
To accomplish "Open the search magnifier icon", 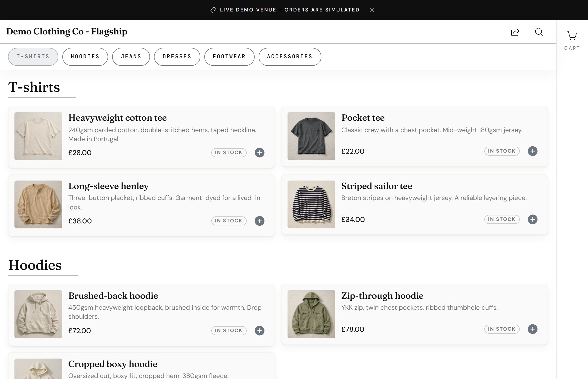I will tap(539, 32).
